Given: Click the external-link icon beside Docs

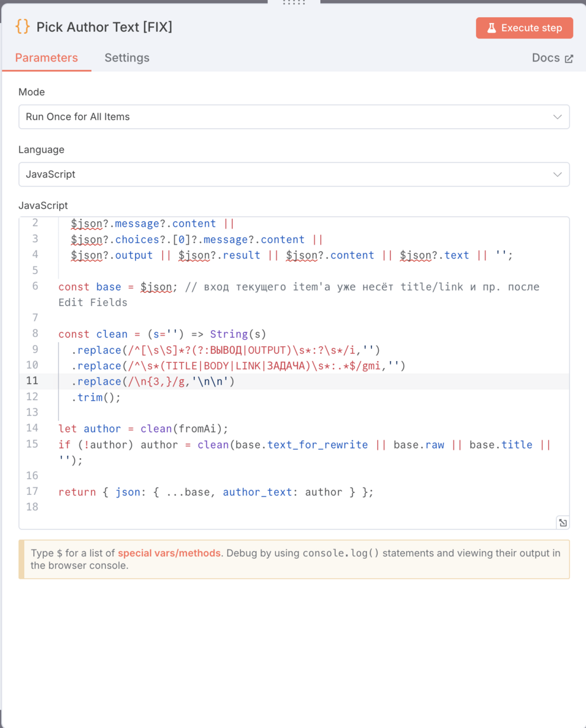Looking at the screenshot, I should [569, 59].
